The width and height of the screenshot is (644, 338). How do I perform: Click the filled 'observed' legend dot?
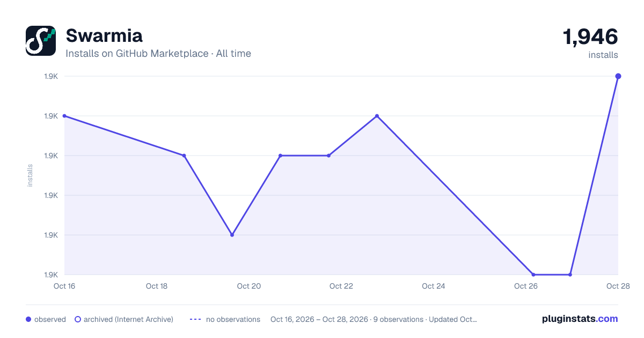pos(28,319)
